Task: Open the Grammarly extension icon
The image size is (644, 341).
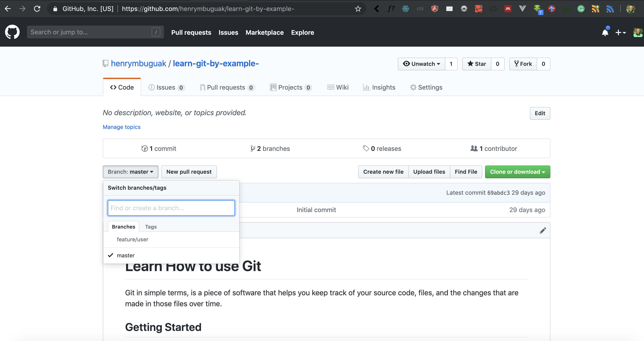Action: pos(581,9)
